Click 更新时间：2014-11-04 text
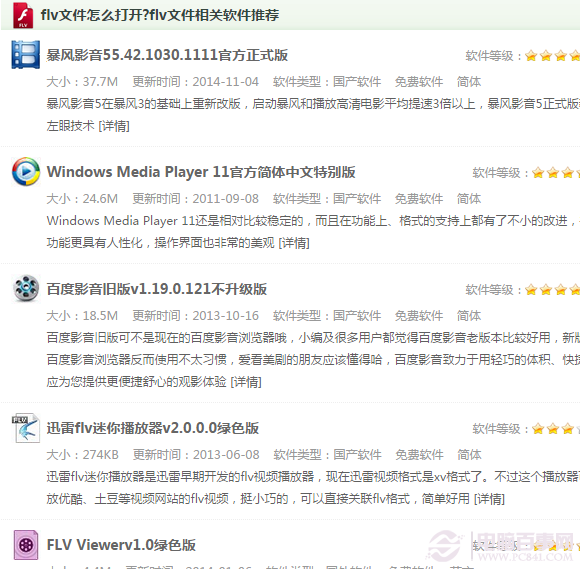Image resolution: width=580 pixels, height=569 pixels. click(196, 82)
